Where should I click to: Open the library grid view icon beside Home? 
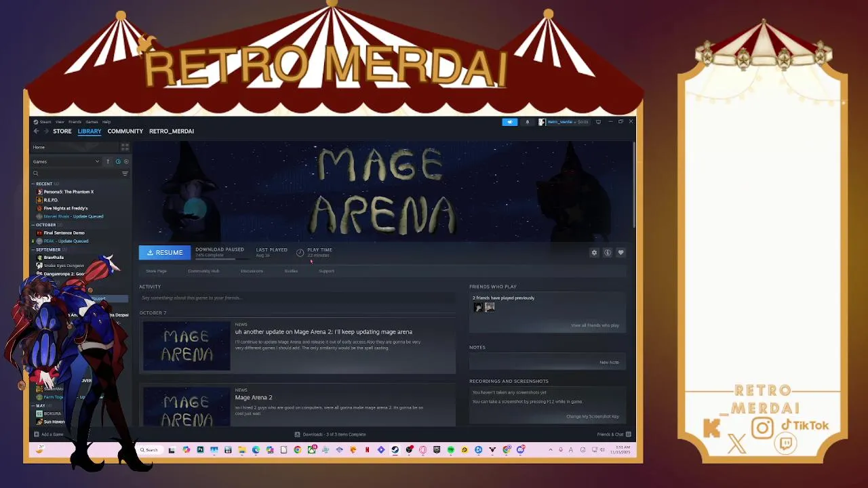[125, 147]
